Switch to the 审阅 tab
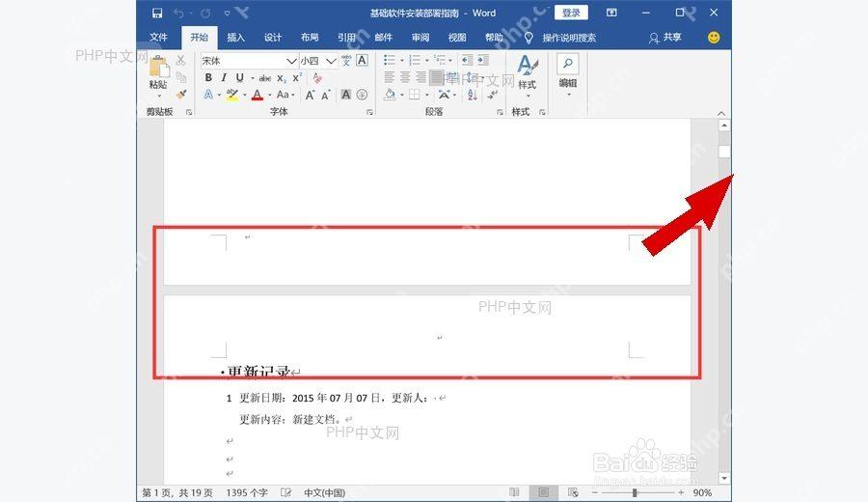The width and height of the screenshot is (868, 502). tap(420, 37)
